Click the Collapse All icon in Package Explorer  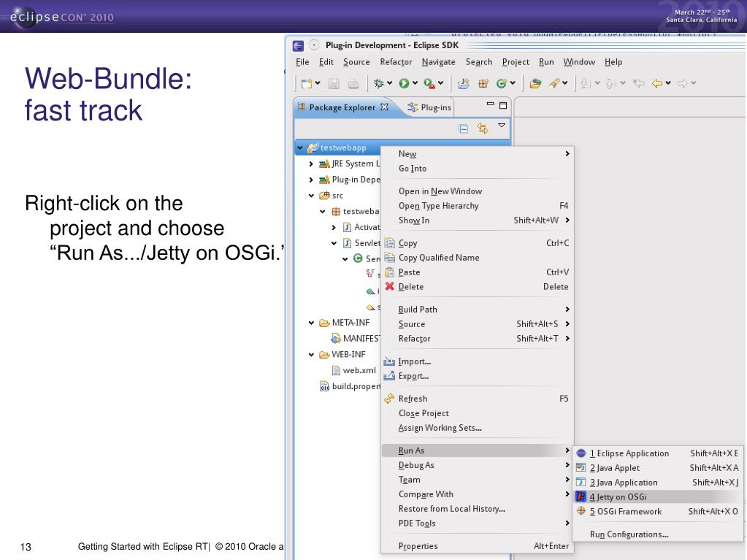pyautogui.click(x=463, y=129)
